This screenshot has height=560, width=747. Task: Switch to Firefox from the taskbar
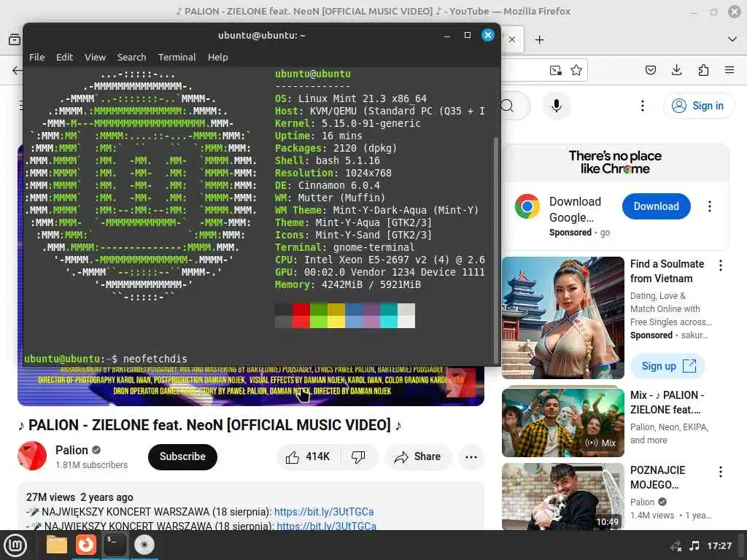pos(86,545)
